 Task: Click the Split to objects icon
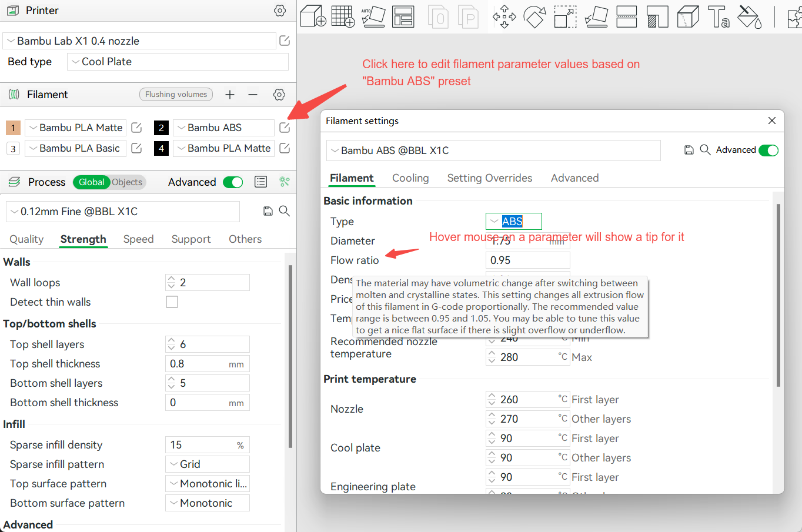438,16
